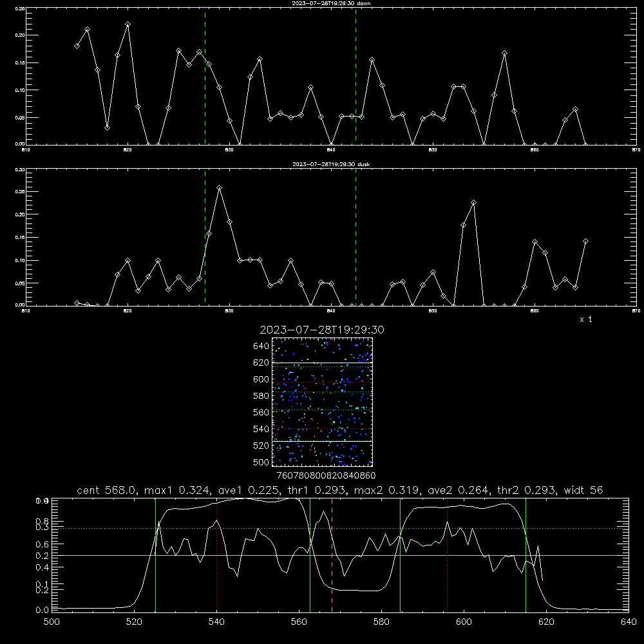
Task: Select left green dashed line in dusk plot
Action: click(205, 237)
